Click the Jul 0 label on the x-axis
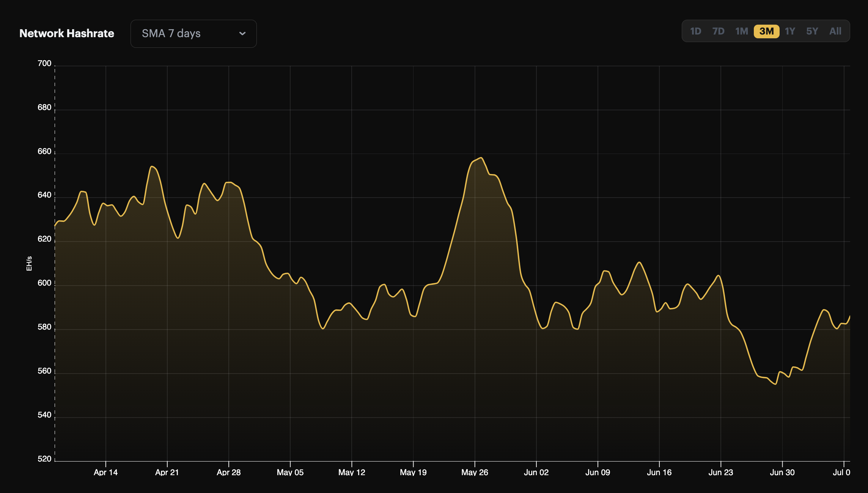 (x=841, y=473)
